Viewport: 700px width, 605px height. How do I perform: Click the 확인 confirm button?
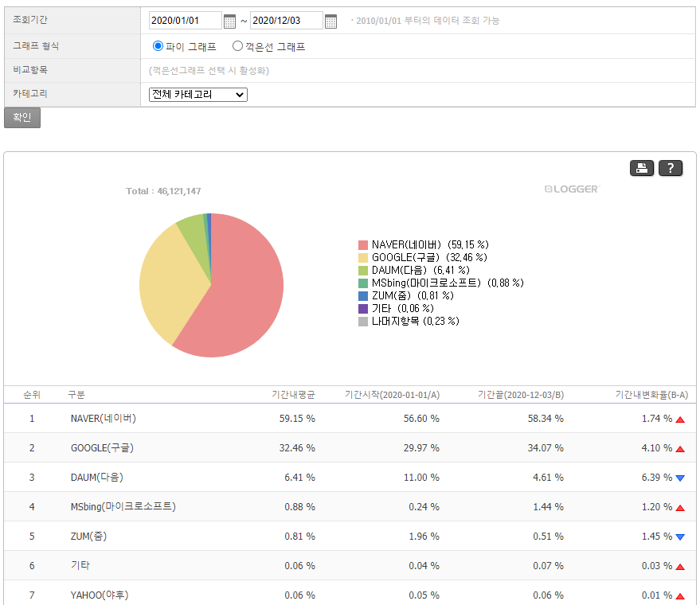coord(22,117)
